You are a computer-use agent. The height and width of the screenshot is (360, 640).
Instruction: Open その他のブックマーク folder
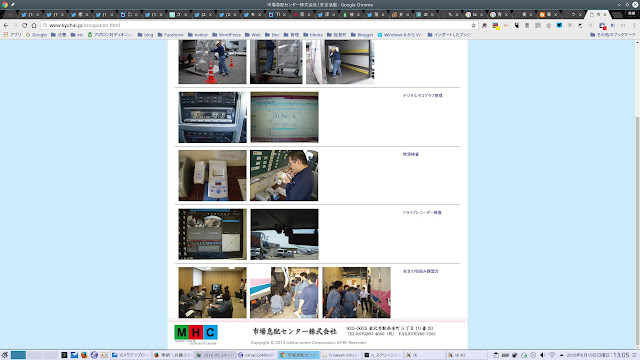(x=613, y=35)
